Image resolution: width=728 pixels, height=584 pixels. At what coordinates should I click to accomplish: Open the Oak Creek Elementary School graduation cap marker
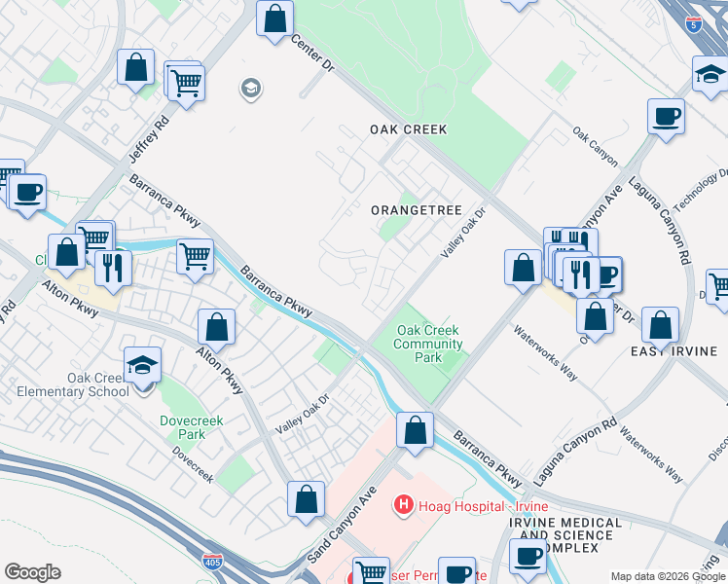point(142,366)
